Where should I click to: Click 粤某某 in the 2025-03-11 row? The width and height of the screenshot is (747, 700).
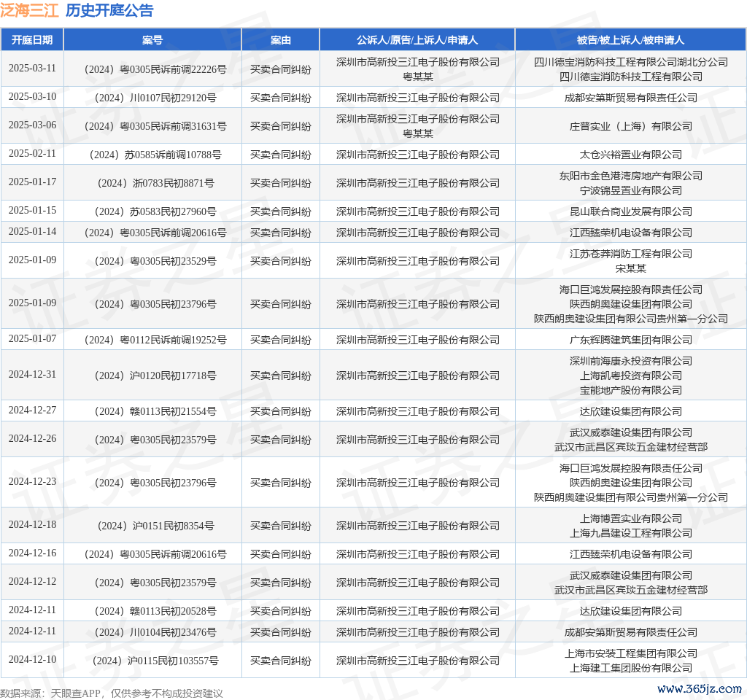(418, 77)
